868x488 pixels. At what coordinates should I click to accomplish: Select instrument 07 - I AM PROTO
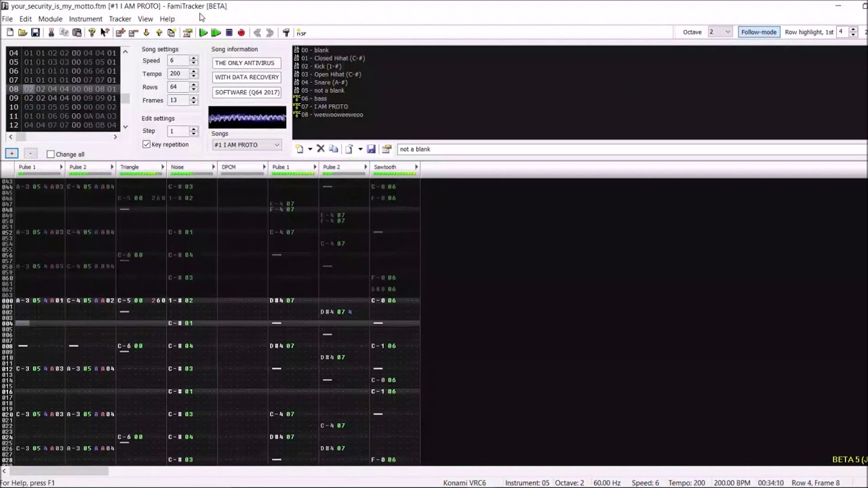tap(324, 106)
